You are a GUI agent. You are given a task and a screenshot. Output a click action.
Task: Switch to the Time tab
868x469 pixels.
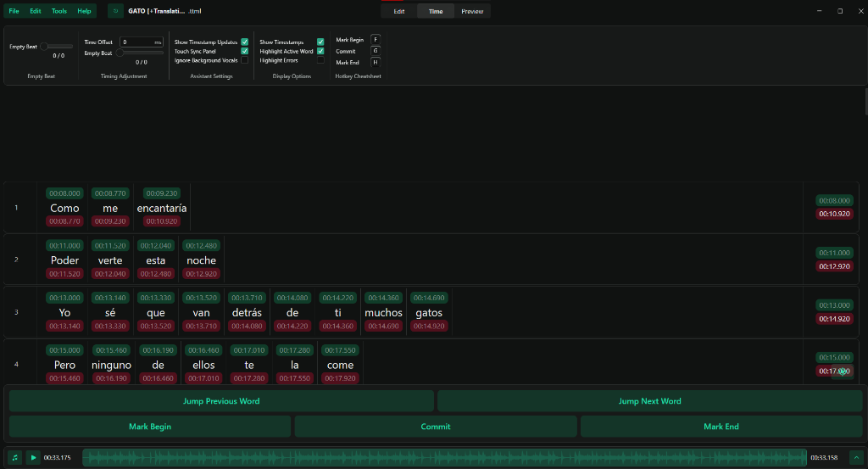click(436, 11)
